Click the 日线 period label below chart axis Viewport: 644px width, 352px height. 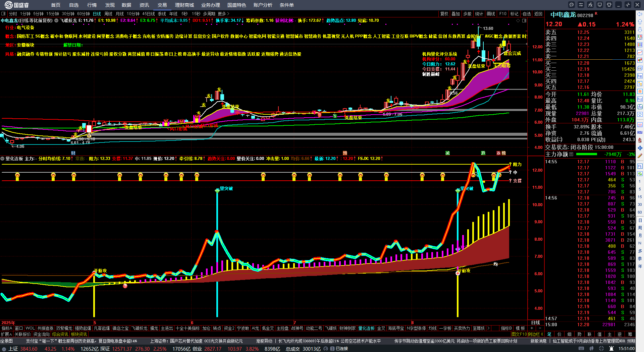[x=536, y=322]
